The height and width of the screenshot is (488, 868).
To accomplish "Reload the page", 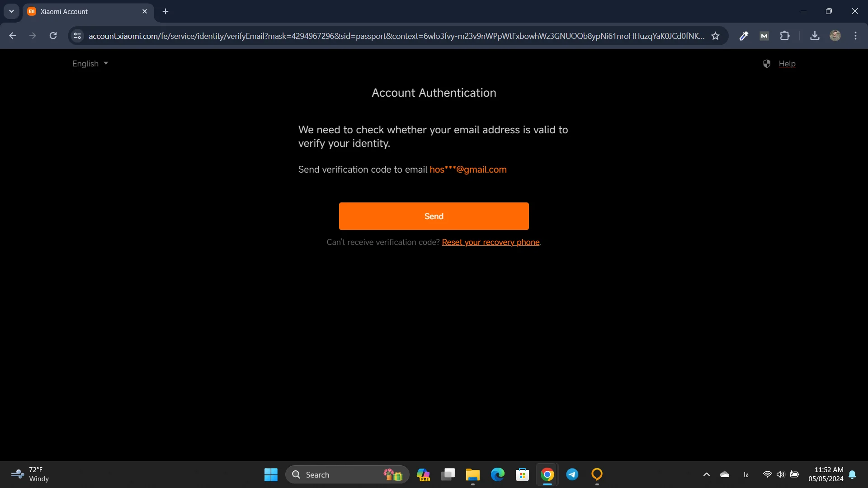I will click(53, 36).
